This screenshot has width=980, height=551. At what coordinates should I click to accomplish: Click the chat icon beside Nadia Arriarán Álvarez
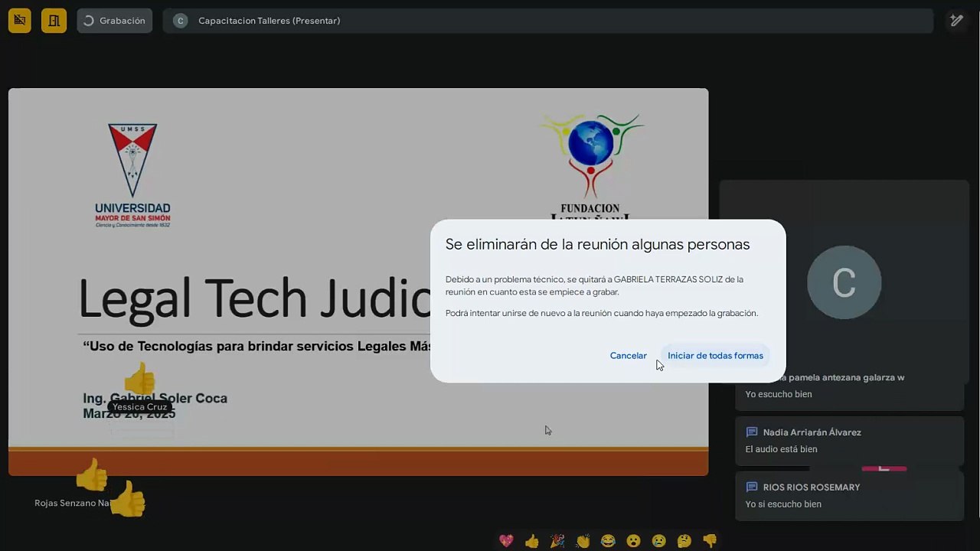pyautogui.click(x=752, y=432)
